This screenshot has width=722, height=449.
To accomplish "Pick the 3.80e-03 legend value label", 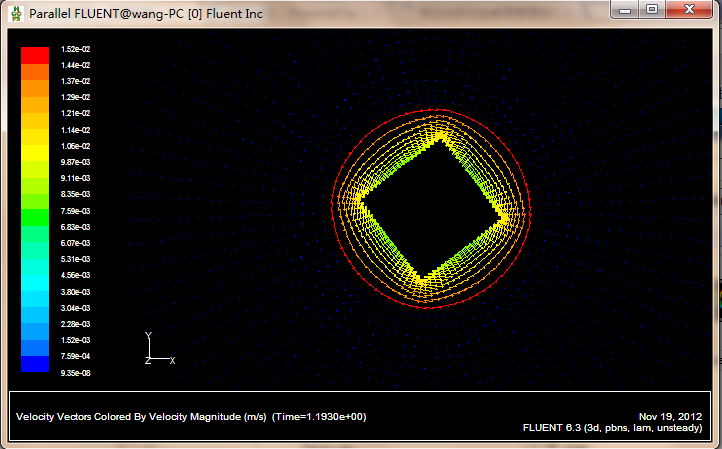I will coord(77,291).
